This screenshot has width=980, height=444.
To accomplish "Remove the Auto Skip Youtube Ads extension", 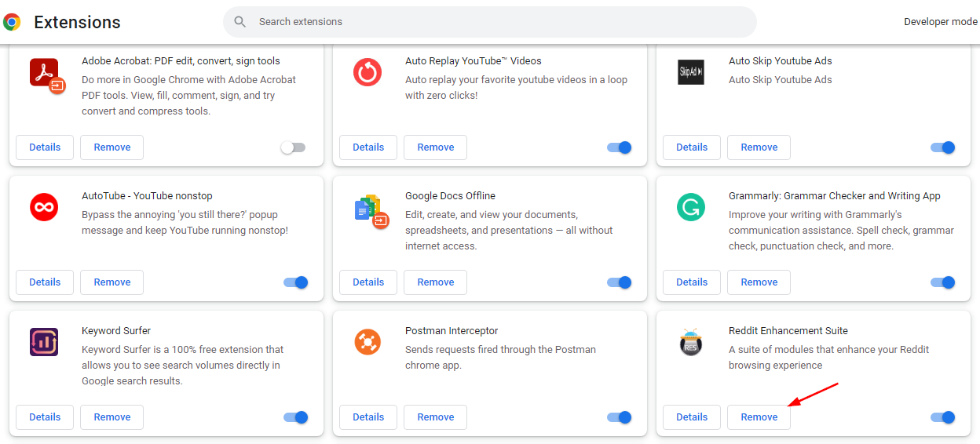I will (x=759, y=147).
